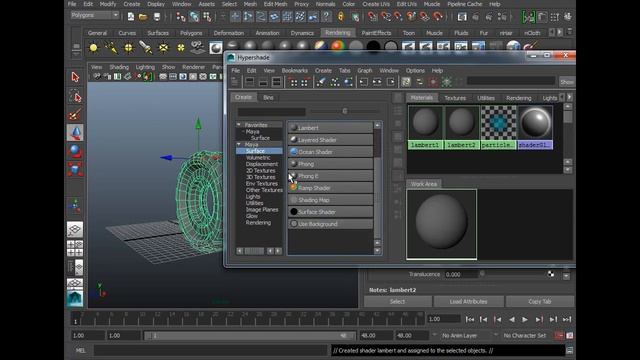The image size is (640, 360).
Task: Collapse the Favorites tree node
Action: coord(239,124)
